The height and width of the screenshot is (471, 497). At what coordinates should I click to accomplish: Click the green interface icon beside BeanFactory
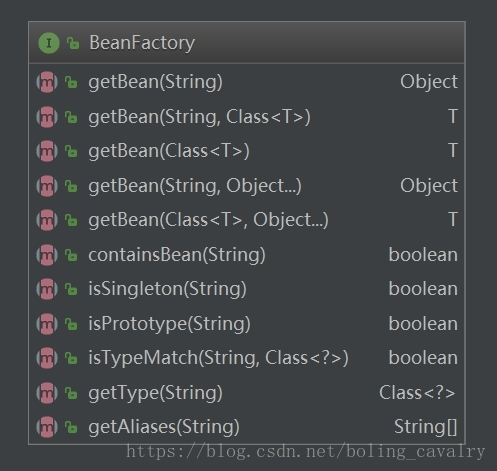tap(49, 43)
